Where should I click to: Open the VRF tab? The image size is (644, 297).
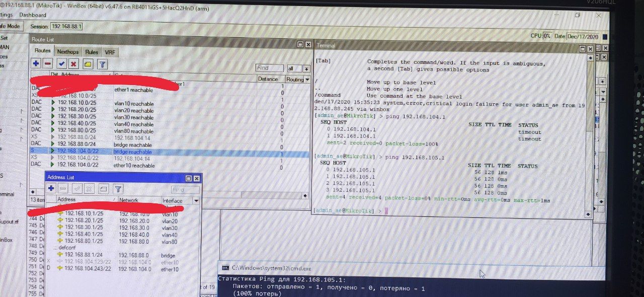click(x=110, y=52)
